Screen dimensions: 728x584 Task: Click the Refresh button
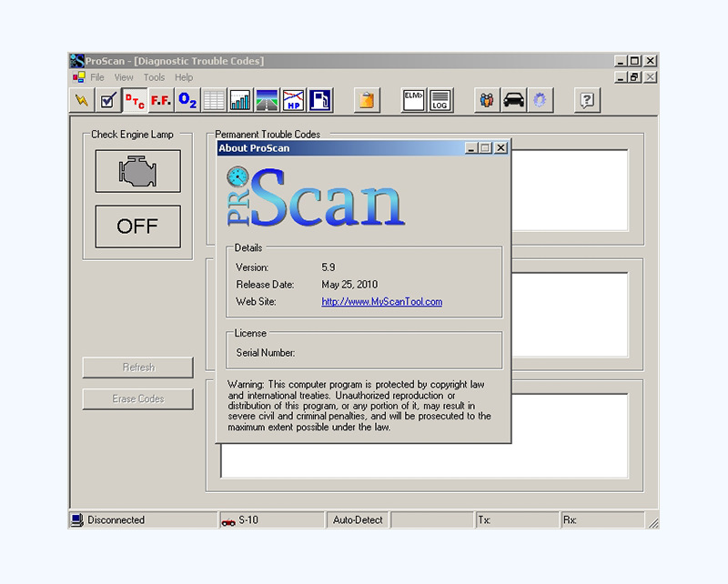138,368
